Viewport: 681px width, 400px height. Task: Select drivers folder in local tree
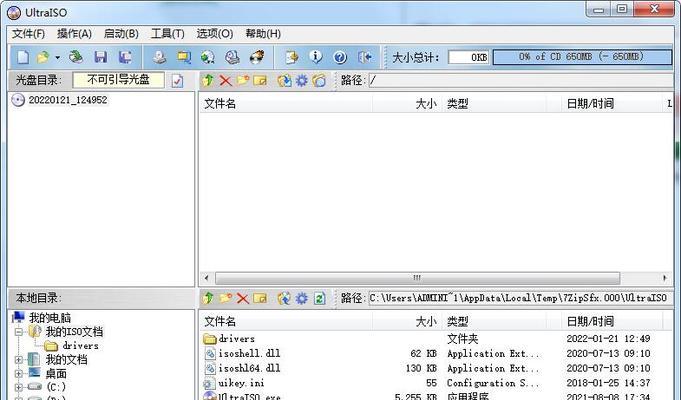pyautogui.click(x=80, y=346)
